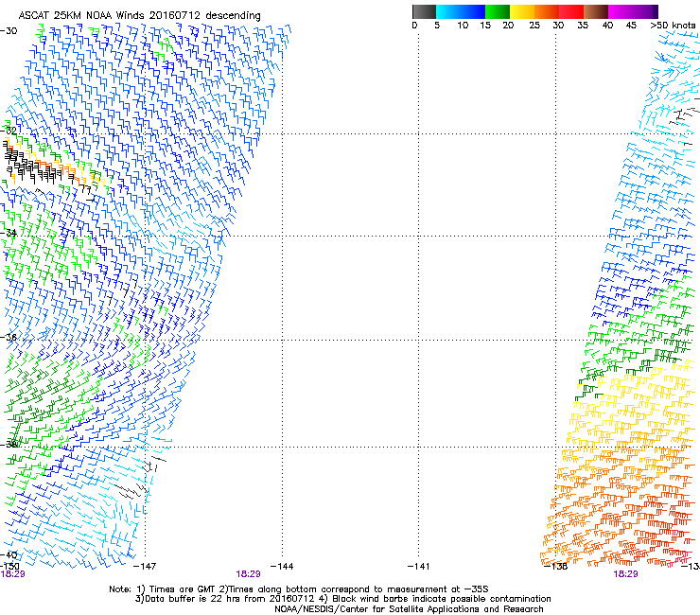The image size is (700, 615).
Task: Click the '>50 knots' legend label
Action: (674, 26)
